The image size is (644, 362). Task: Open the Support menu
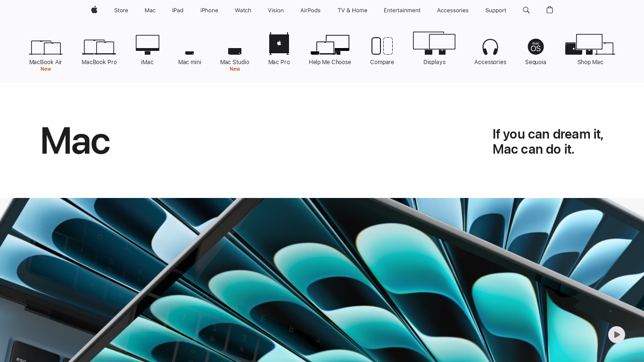tap(496, 10)
